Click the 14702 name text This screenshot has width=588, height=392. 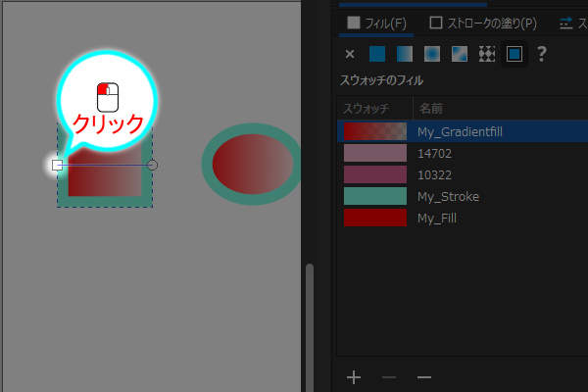[434, 154]
